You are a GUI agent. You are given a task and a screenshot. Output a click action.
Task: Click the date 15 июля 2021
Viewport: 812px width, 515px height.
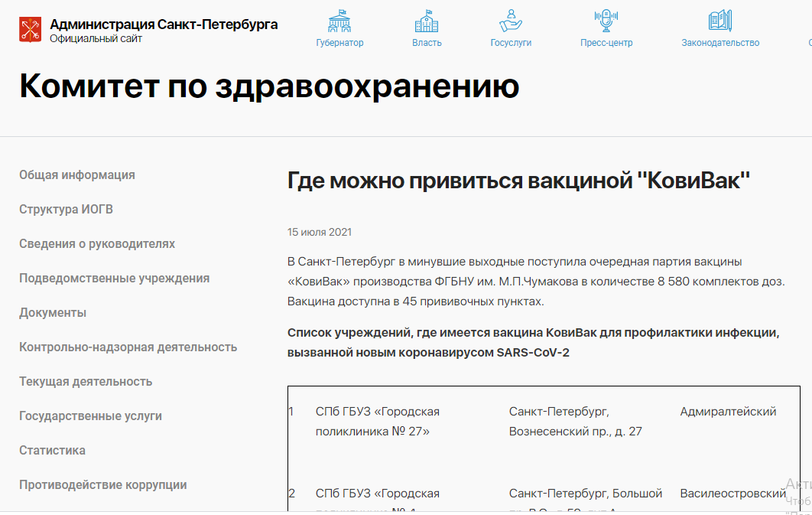[320, 232]
